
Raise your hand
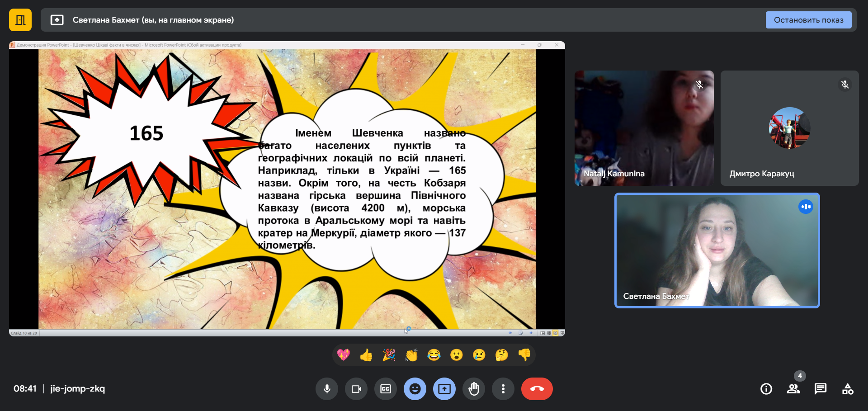coord(474,389)
